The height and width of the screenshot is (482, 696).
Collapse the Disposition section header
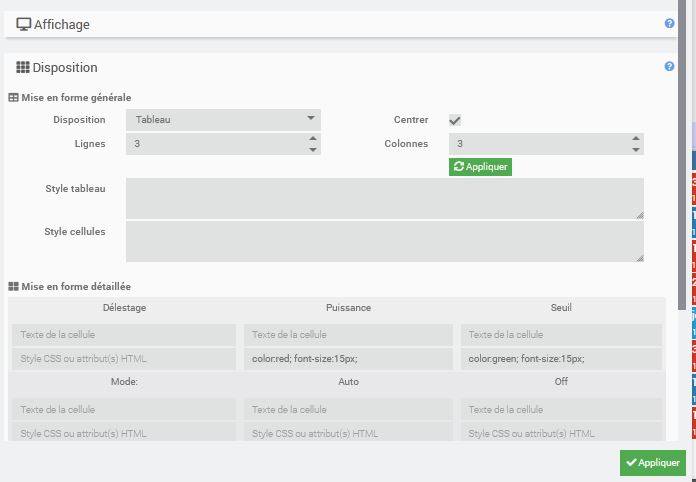coord(341,67)
